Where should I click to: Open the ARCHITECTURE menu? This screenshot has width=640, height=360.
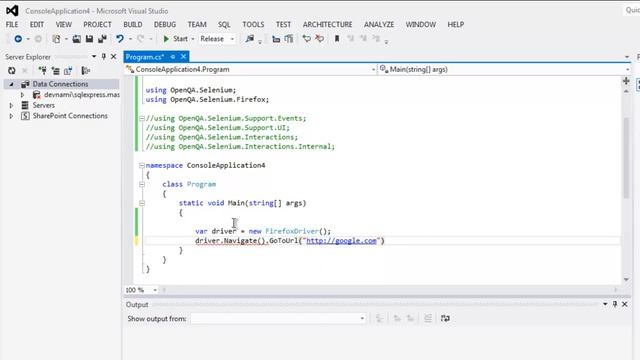tap(327, 24)
